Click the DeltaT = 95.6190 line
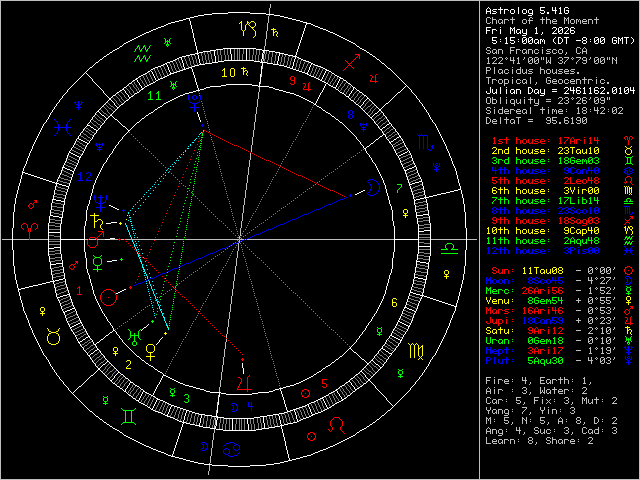The image size is (640, 480). tap(536, 121)
